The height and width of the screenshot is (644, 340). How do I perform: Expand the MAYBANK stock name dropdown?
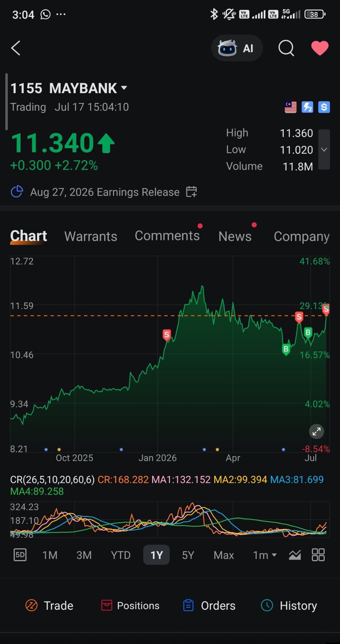coord(124,88)
